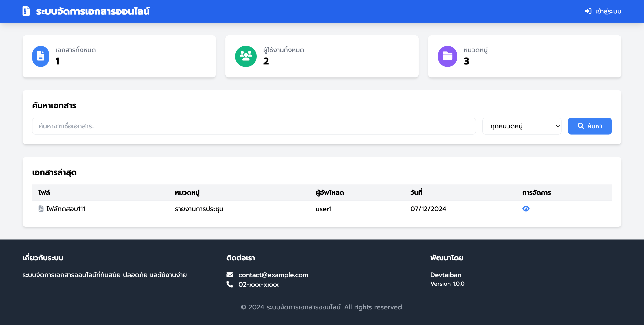Click the dropdown chevron arrow in search

(557, 126)
